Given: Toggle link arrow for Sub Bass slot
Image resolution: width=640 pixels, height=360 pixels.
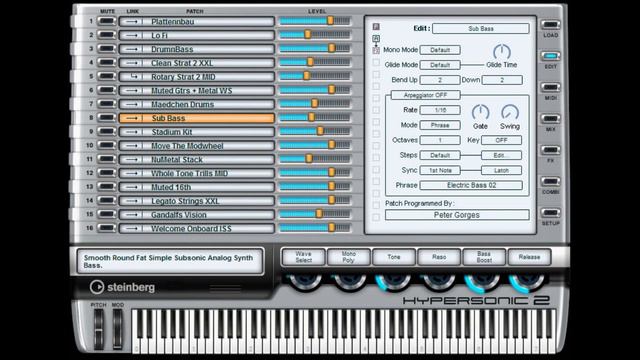Looking at the screenshot, I should coord(131,118).
